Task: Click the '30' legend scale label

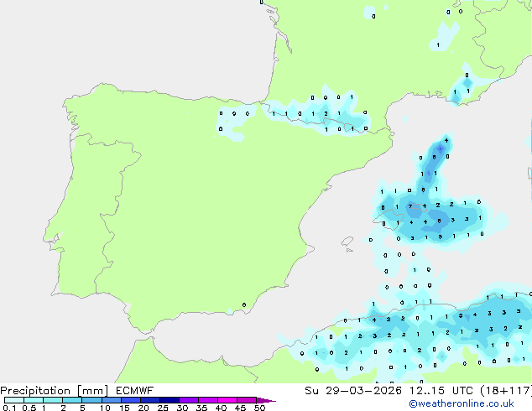Action: pos(182,408)
